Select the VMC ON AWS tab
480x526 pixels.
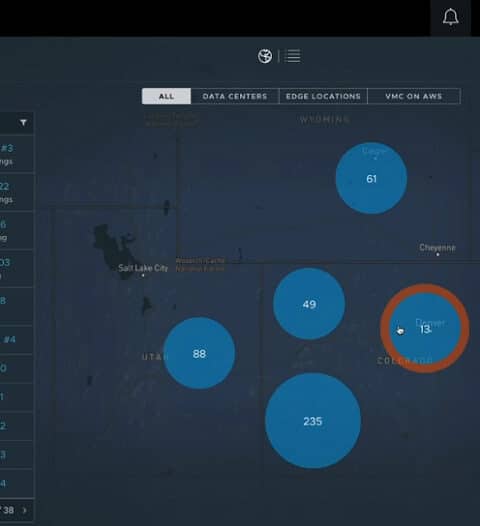coord(414,96)
